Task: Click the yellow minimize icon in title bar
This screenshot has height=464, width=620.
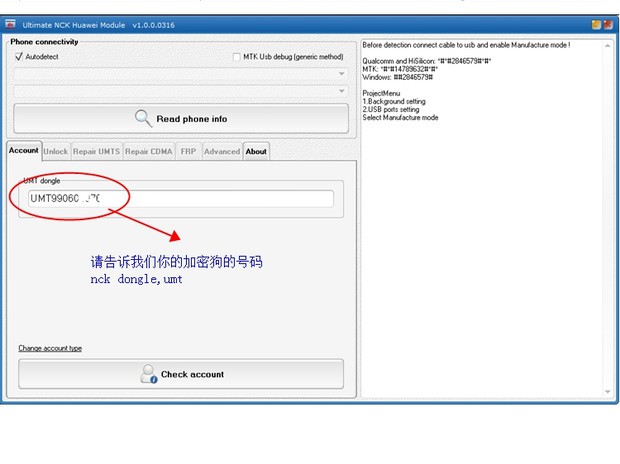Action: click(596, 24)
